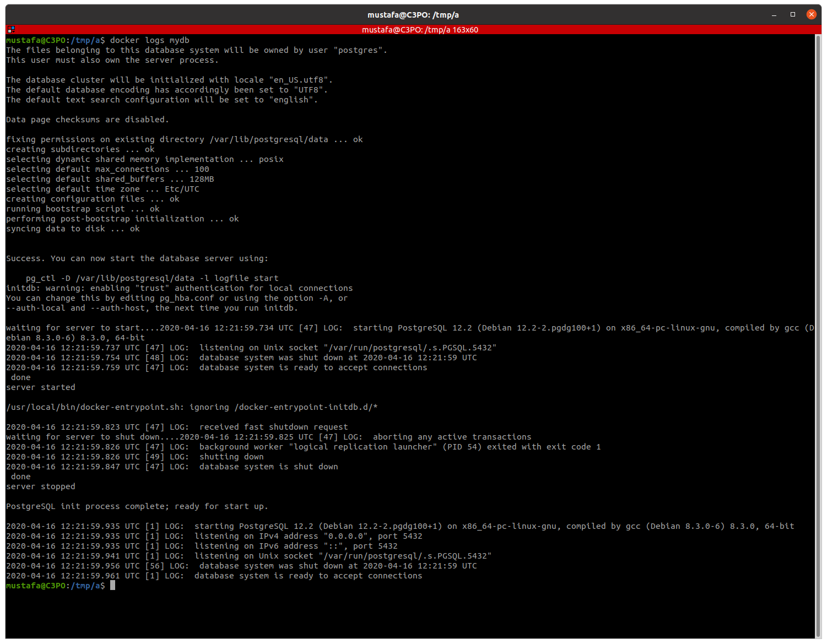827x644 pixels.
Task: Click the 'logical replication launcher' log line
Action: pos(304,447)
